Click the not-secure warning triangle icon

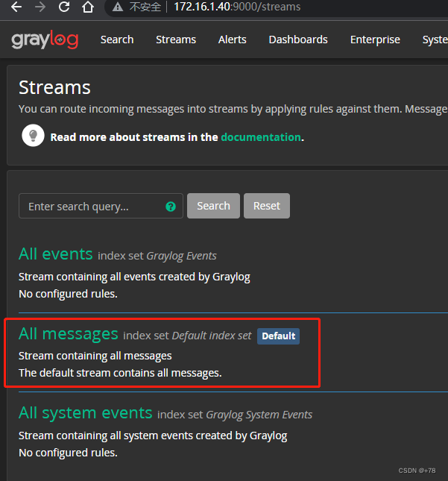point(118,7)
